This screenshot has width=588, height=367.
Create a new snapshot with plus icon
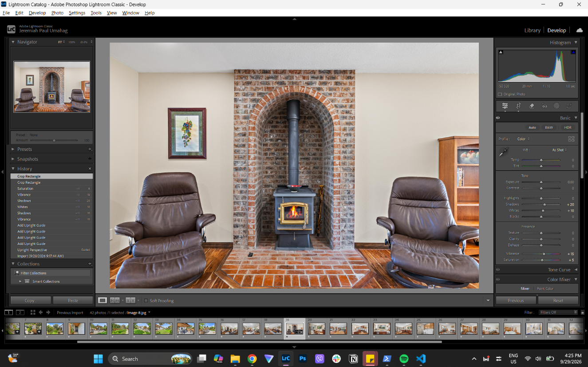tap(90, 159)
